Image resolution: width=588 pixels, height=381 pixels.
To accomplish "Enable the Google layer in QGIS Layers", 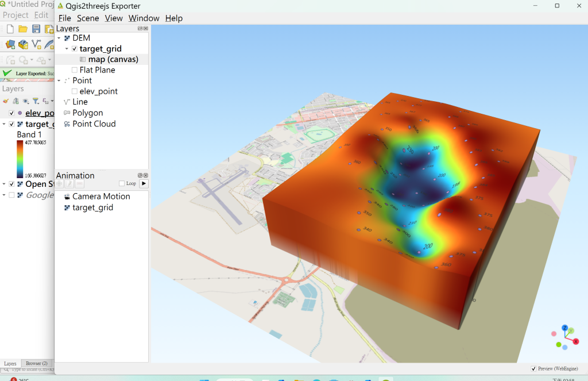I will click(11, 195).
